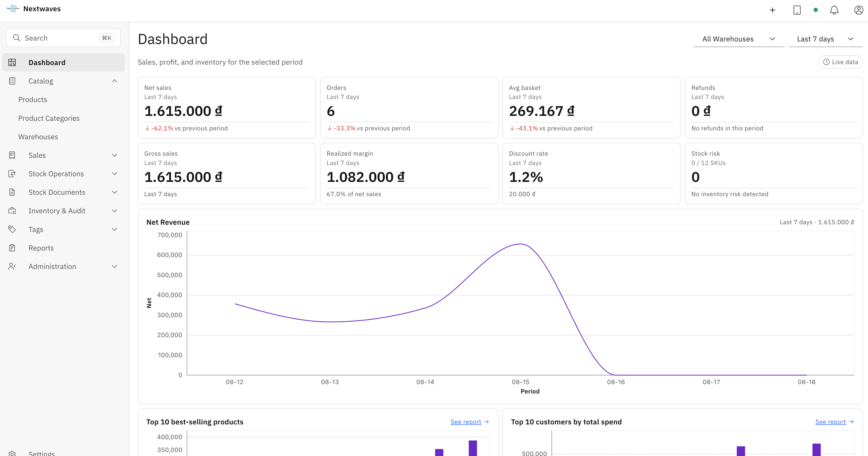Expand the Stock Documents chevron
This screenshot has height=456, width=868.
(115, 192)
